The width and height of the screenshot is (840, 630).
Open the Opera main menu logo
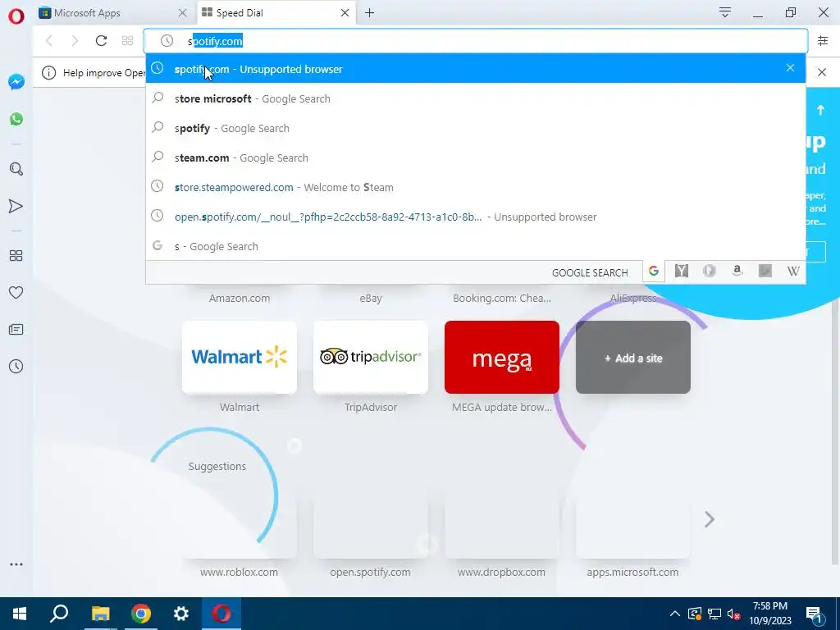[16, 16]
